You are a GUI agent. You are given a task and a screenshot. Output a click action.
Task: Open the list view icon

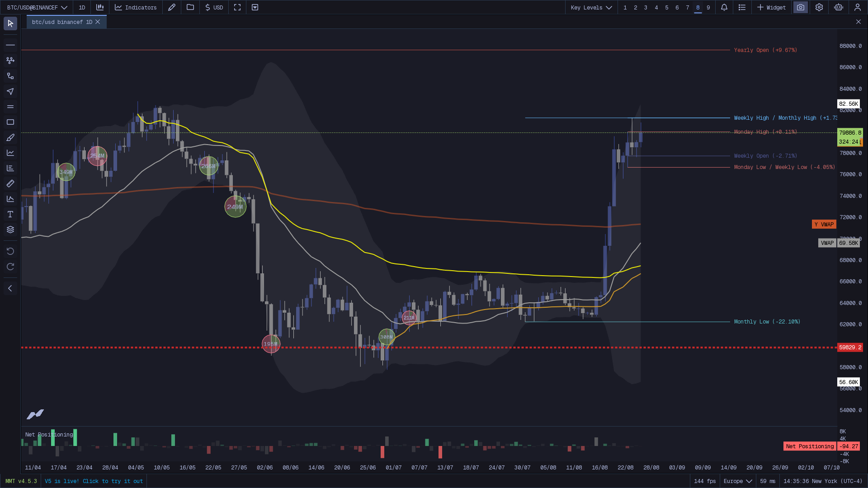742,7
